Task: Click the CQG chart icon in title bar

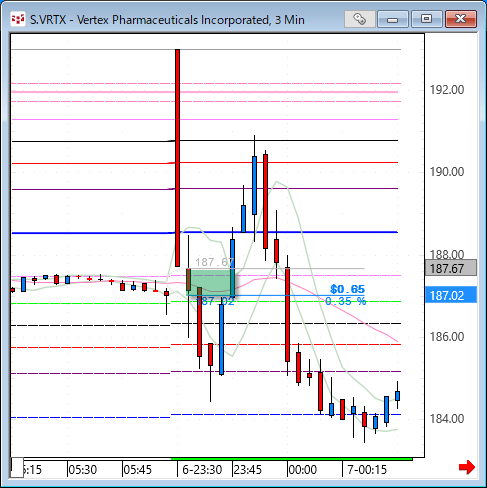Action: [x=18, y=19]
